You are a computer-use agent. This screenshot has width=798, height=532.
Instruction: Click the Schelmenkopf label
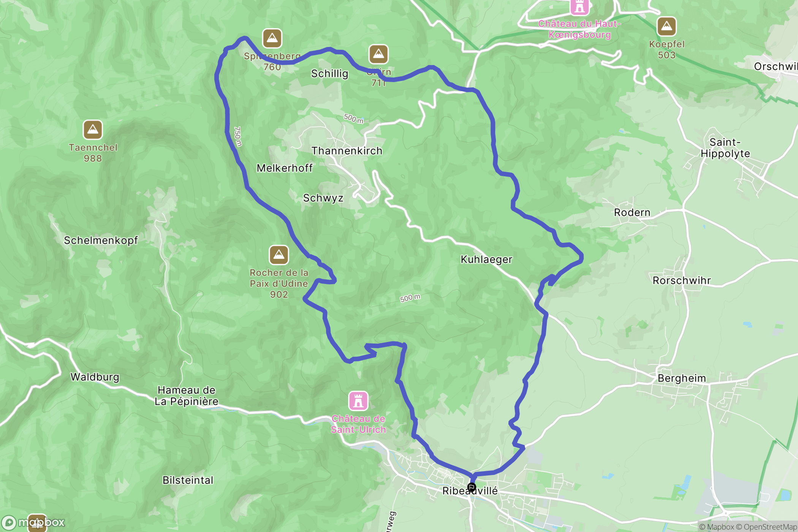[x=101, y=241]
